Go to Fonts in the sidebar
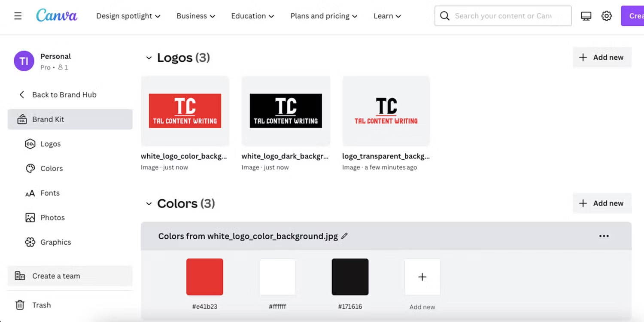The image size is (644, 322). 50,193
